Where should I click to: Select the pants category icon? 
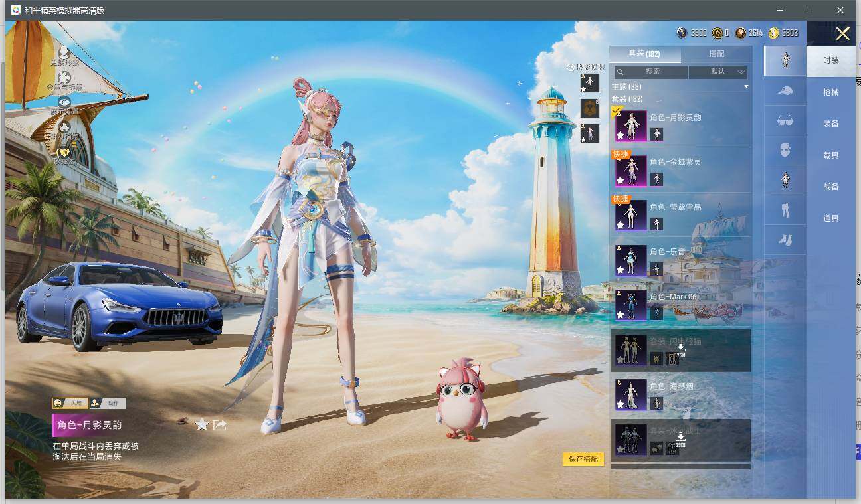coord(785,210)
